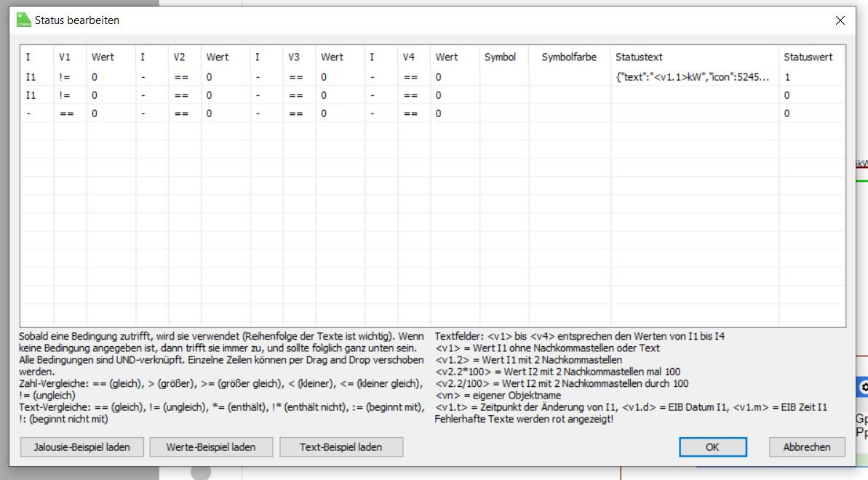Image resolution: width=868 pixels, height=480 pixels.
Task: Select empty Symbol cell in first row
Action: point(503,77)
